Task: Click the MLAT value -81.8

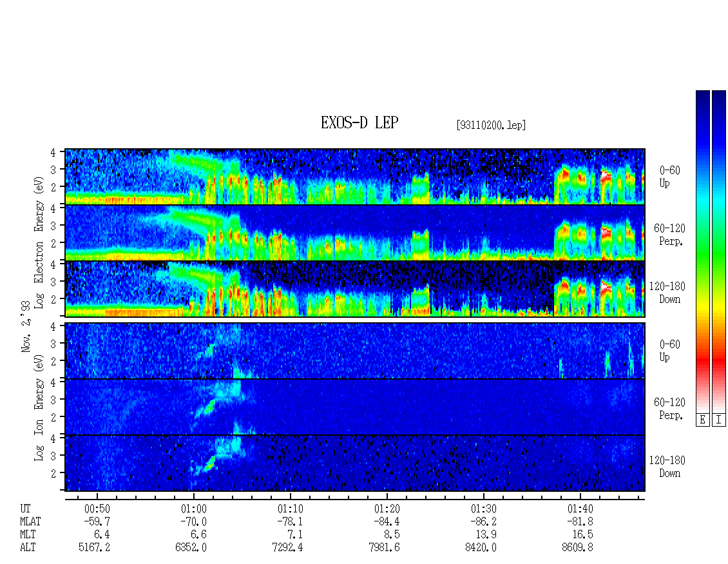Action: coord(580,521)
